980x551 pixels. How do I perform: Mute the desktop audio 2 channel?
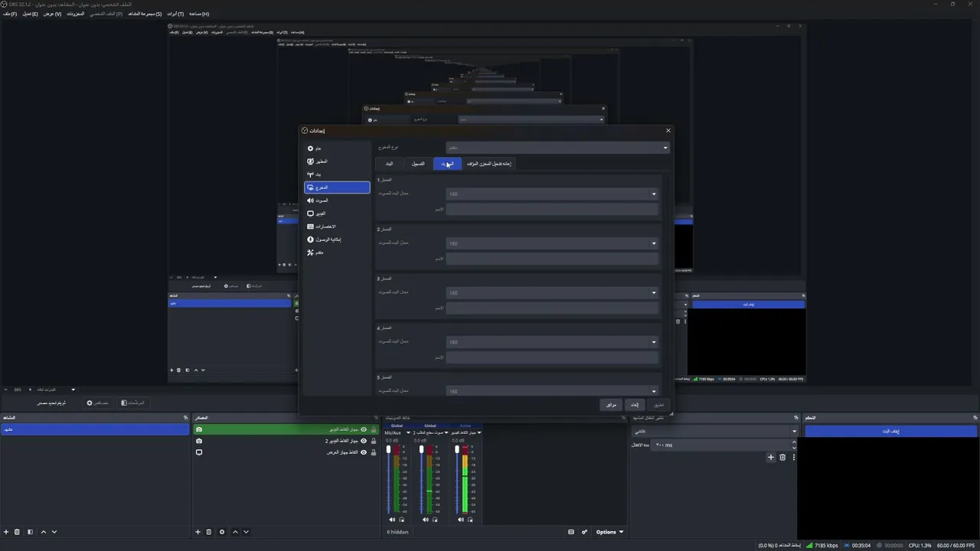click(426, 520)
